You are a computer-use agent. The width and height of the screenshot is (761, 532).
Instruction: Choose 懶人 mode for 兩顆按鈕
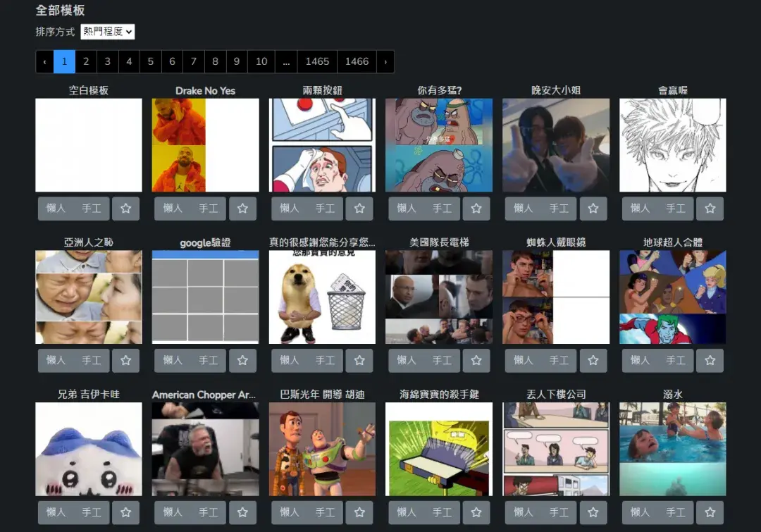(290, 209)
